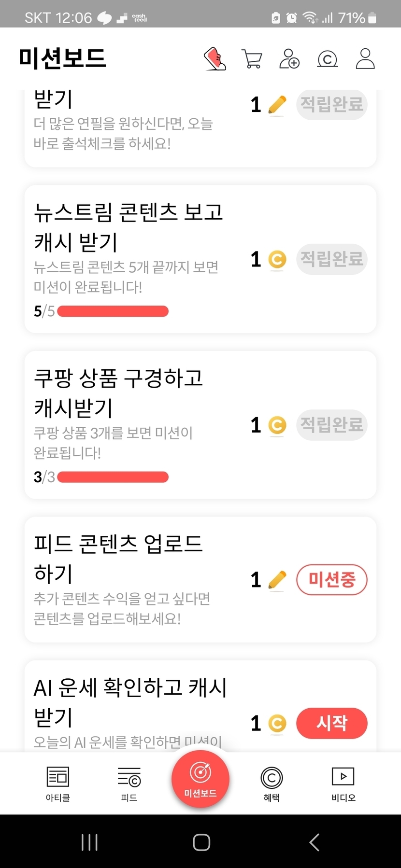401x868 pixels.
Task: Open the cash coin icon in header
Action: tap(327, 59)
